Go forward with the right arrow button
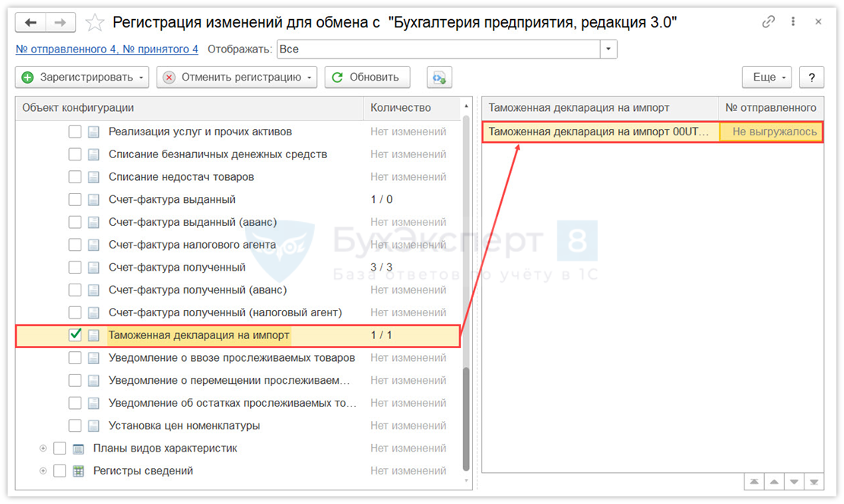844x504 pixels. 60,23
